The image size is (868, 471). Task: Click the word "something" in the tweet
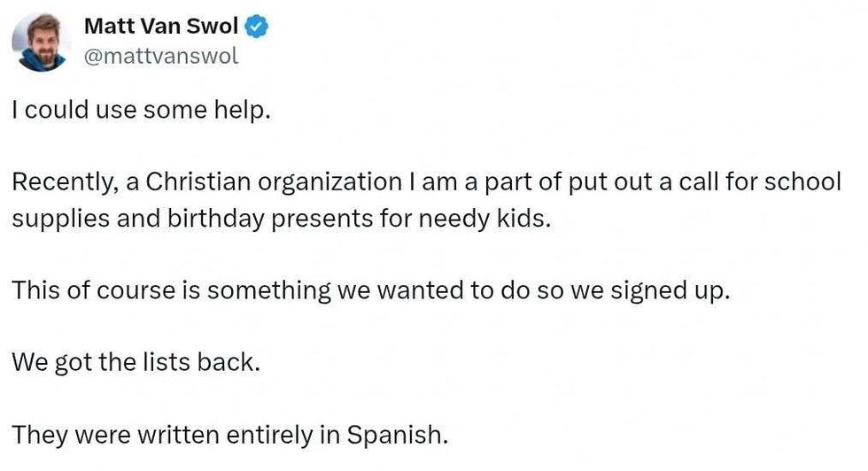pyautogui.click(x=268, y=290)
